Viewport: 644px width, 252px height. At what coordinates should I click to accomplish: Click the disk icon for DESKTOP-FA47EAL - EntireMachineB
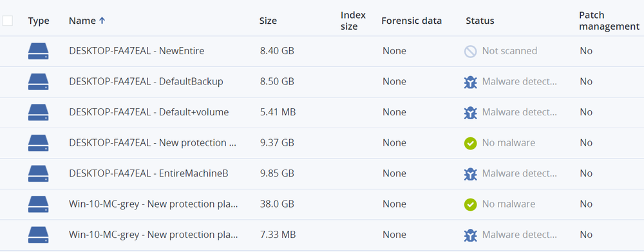(x=38, y=173)
